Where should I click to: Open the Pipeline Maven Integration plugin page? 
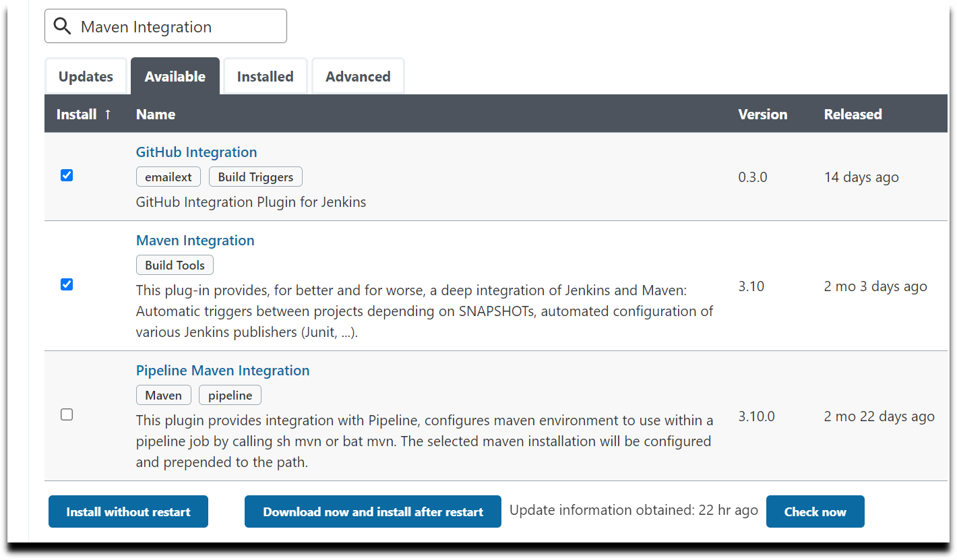(x=222, y=370)
